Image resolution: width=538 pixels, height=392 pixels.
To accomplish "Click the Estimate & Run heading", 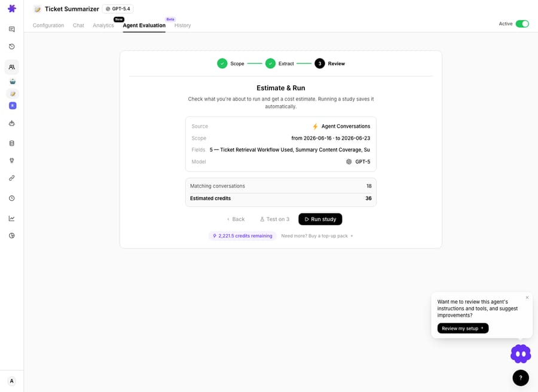I will tap(281, 88).
